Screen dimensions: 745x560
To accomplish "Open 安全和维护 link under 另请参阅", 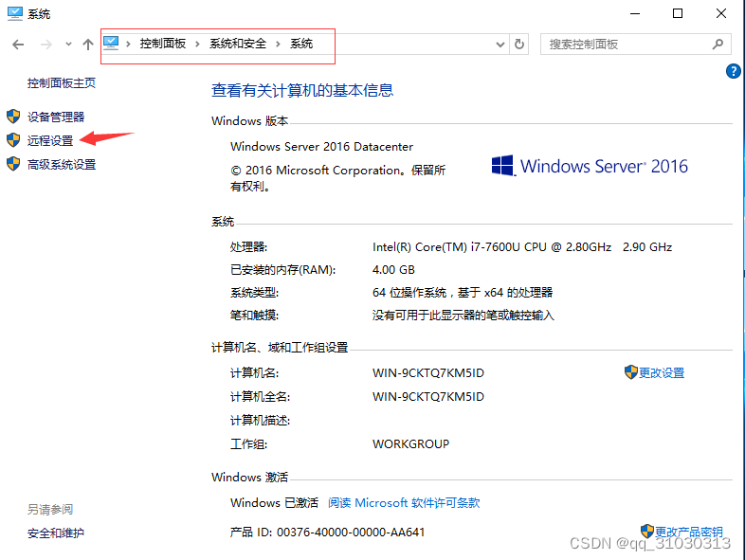I will point(56,533).
